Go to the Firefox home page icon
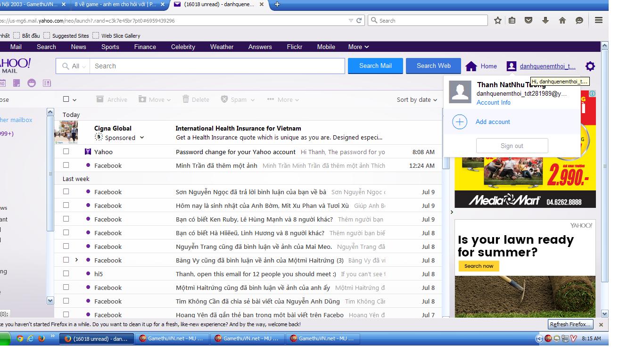Image resolution: width=644 pixels, height=362 pixels. point(562,20)
